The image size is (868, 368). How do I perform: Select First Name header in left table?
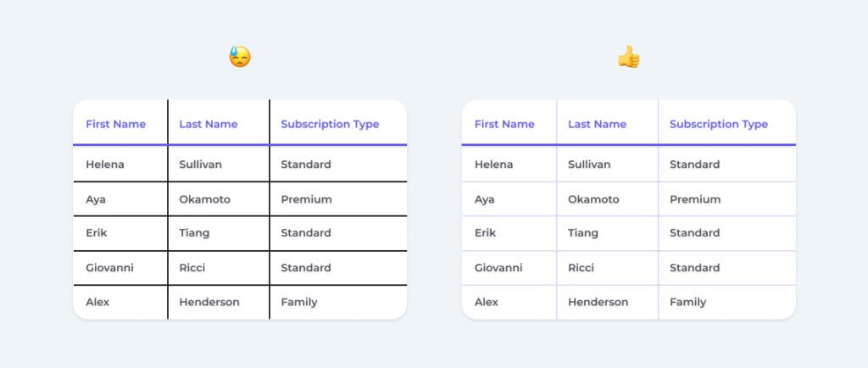point(115,124)
